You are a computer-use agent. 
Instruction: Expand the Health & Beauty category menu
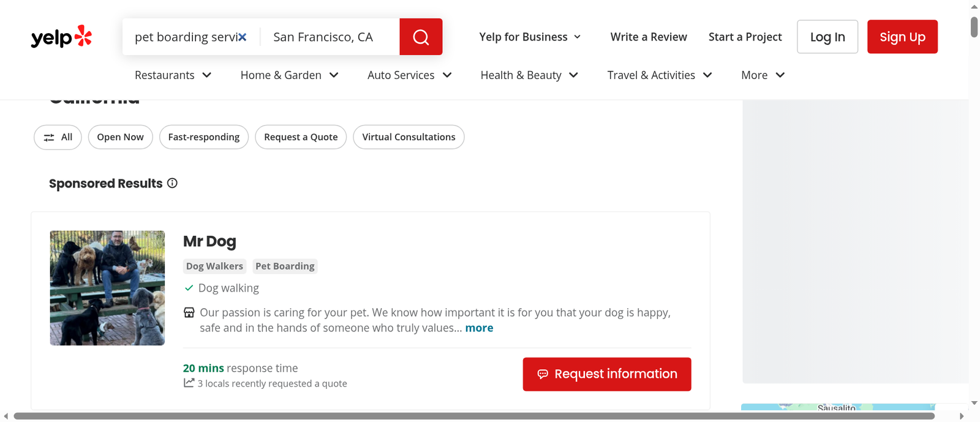pos(529,75)
